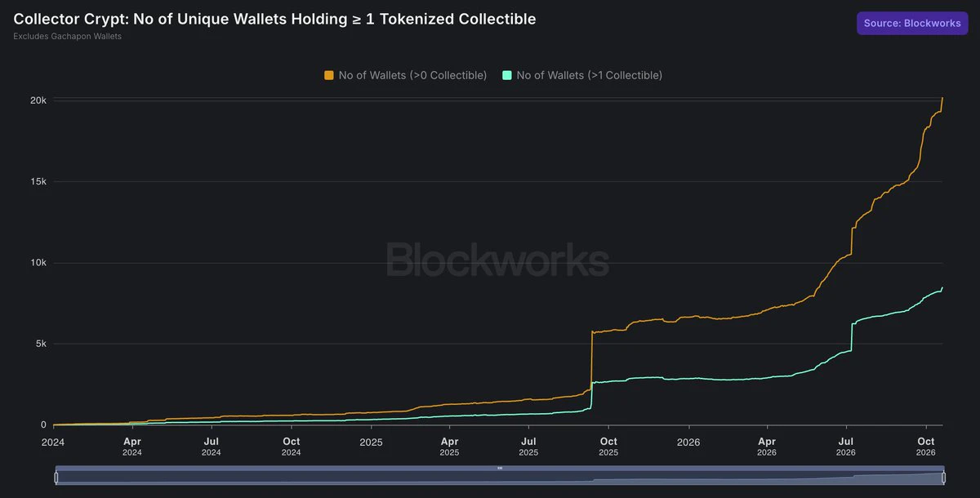Click the 15k y-axis label
This screenshot has width=980, height=498.
click(38, 181)
